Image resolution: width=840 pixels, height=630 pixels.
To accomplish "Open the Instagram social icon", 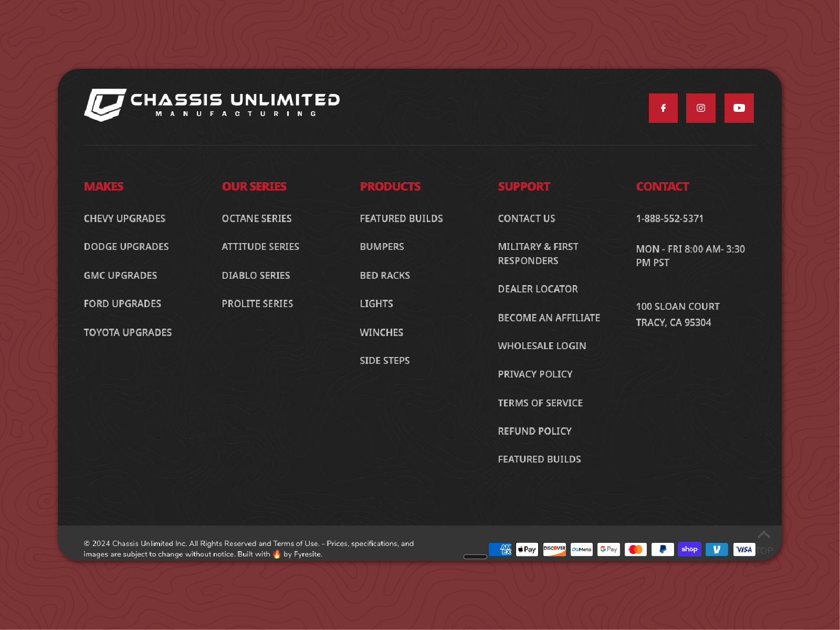I will point(701,108).
